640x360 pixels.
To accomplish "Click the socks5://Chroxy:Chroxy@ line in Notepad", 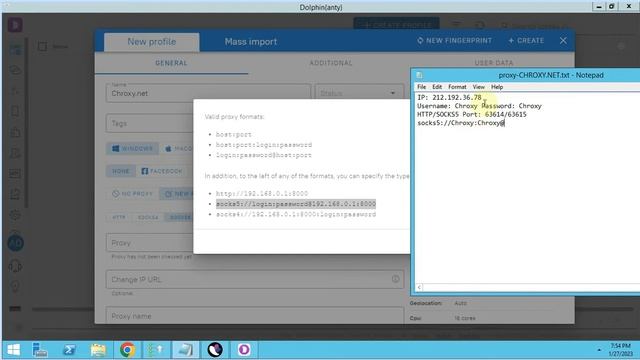I will [461, 123].
